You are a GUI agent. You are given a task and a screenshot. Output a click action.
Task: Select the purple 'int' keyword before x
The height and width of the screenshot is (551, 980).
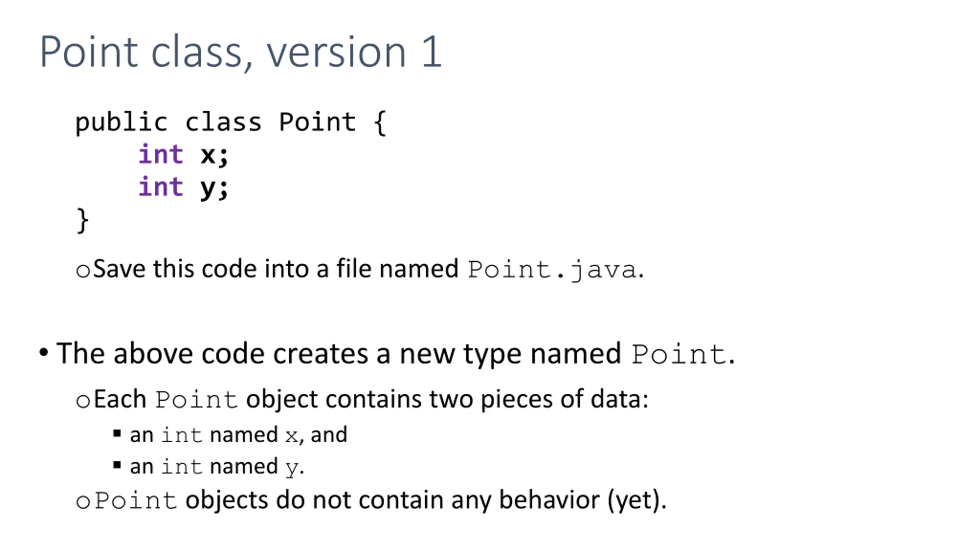161,154
